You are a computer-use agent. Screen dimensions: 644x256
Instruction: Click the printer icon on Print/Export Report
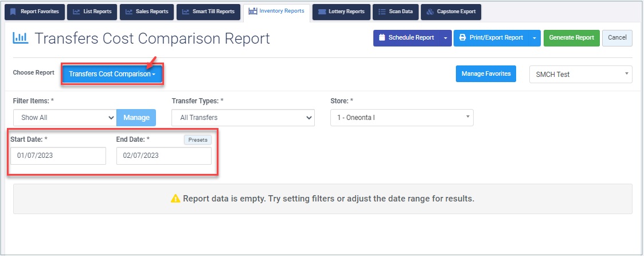coord(462,37)
